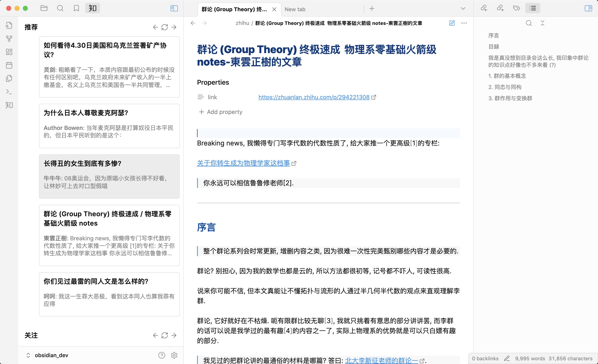Toggle the right sidebar collapse button
Viewport: 598px width, 364px height.
point(588,8)
